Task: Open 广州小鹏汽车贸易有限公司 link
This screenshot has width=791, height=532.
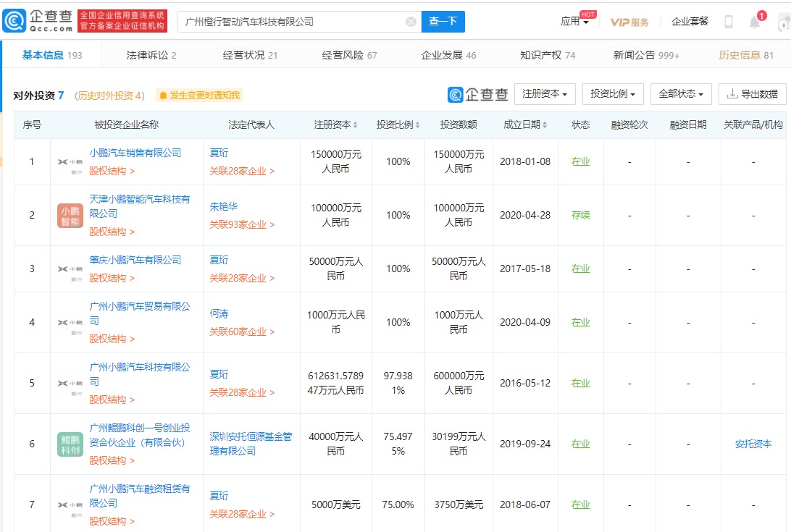Action: 140,313
